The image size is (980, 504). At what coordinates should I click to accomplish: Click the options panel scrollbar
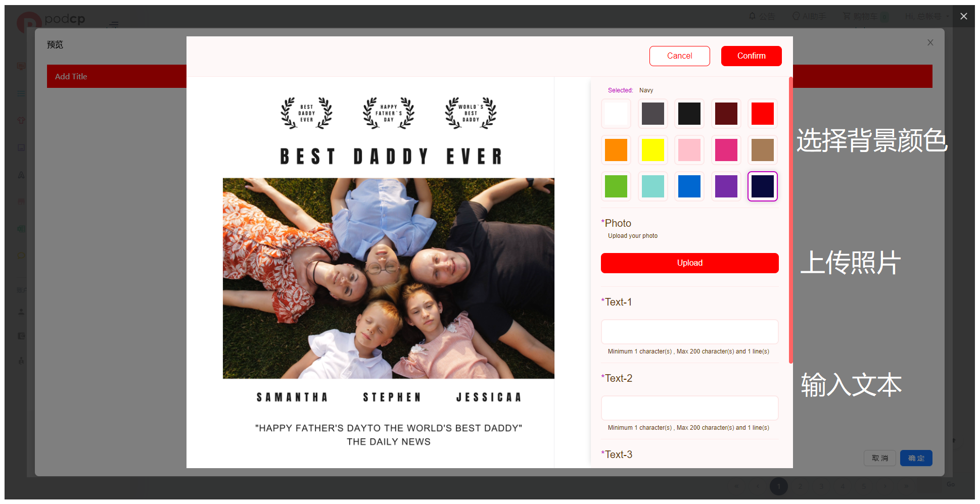pyautogui.click(x=790, y=220)
